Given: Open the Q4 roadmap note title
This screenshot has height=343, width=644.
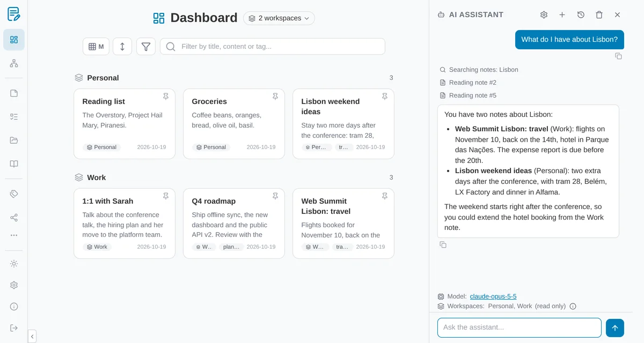Looking at the screenshot, I should click(x=214, y=201).
